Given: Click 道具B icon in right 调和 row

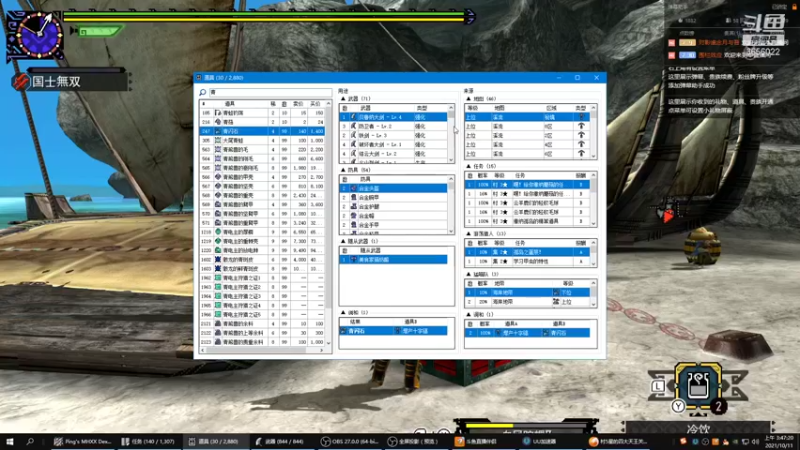Looking at the screenshot, I should coord(545,333).
